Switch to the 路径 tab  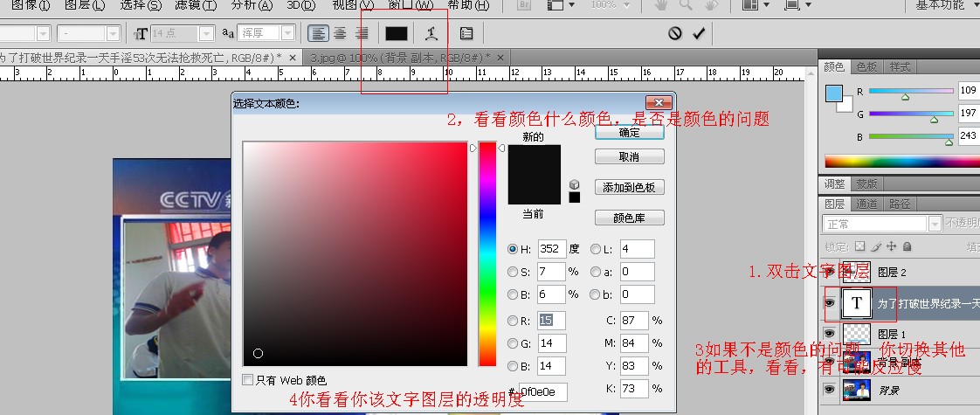click(x=900, y=204)
